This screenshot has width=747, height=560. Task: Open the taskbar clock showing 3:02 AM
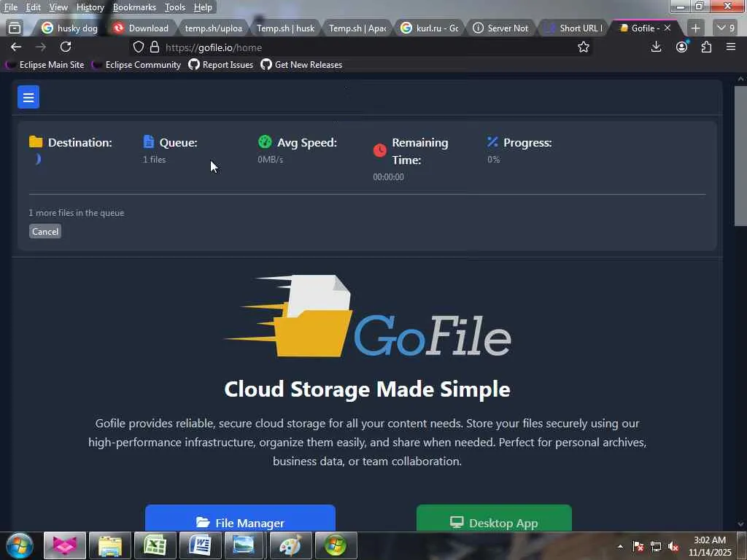pos(710,546)
